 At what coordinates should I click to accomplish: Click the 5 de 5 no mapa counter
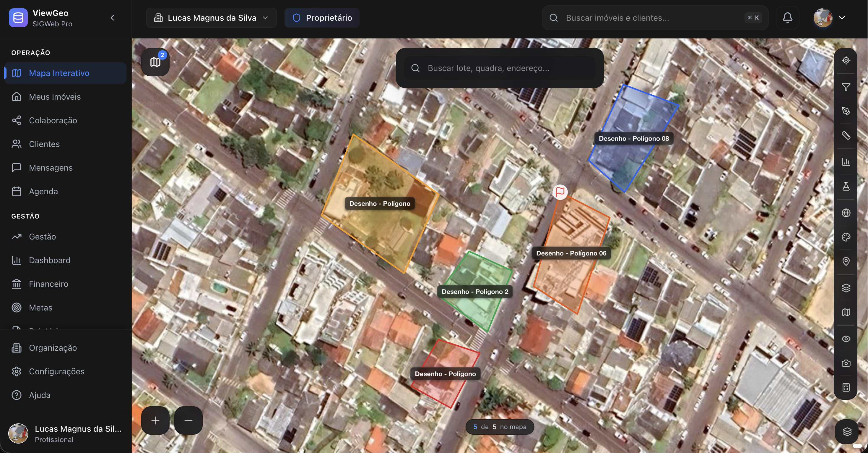point(500,427)
